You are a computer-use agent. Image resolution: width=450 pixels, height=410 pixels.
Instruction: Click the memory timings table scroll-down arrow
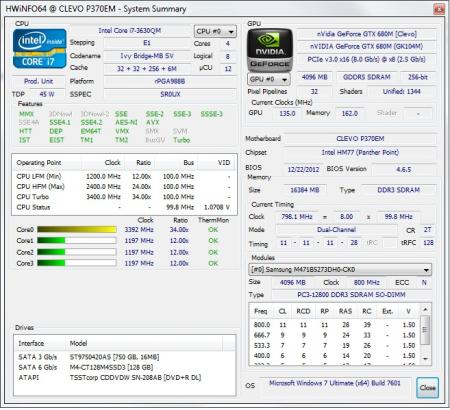click(x=425, y=359)
